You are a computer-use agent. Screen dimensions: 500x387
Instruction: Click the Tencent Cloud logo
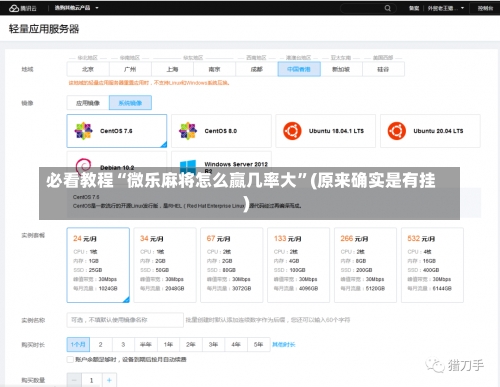23,8
